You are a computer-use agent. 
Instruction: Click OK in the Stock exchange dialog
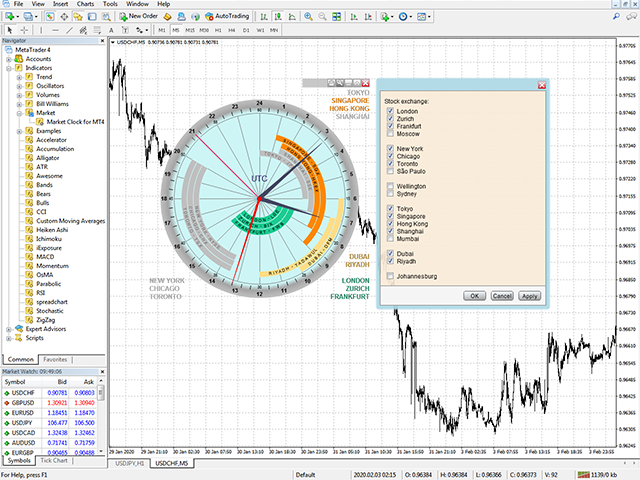click(x=474, y=296)
